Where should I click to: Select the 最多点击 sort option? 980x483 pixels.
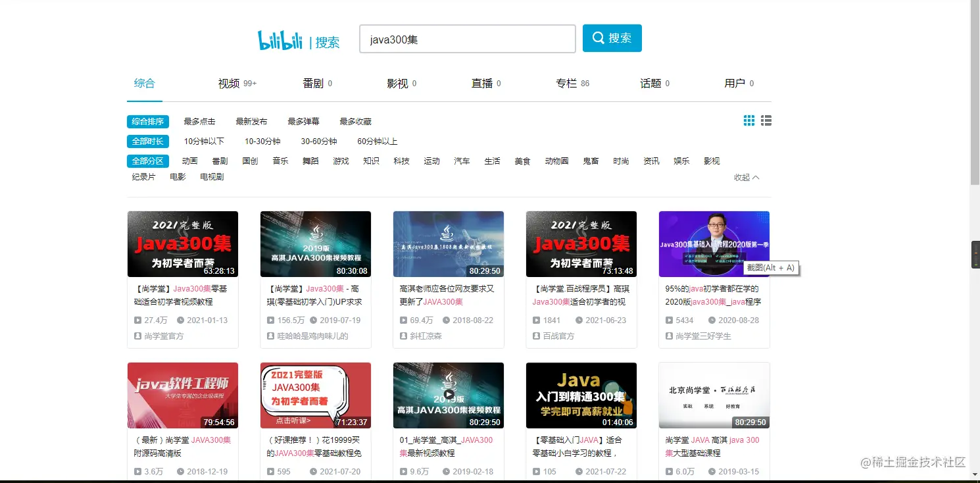click(200, 121)
